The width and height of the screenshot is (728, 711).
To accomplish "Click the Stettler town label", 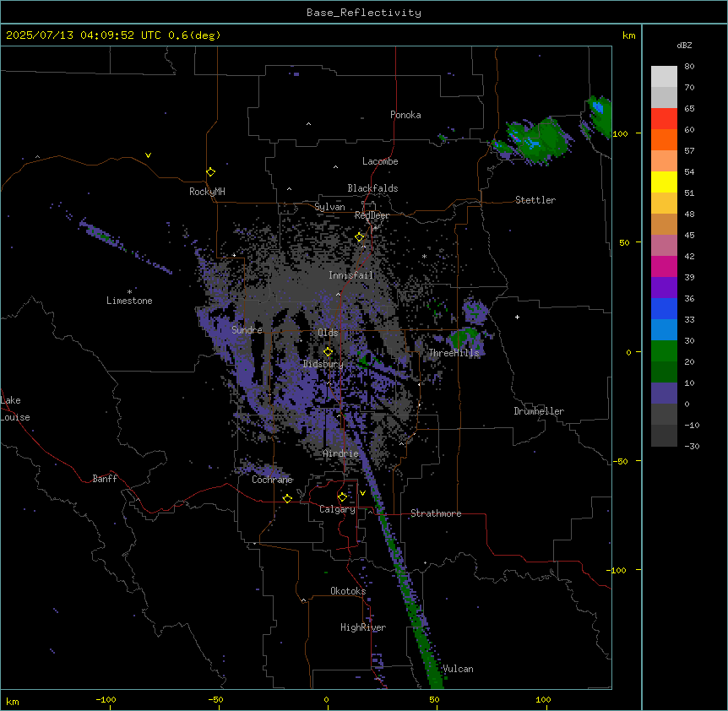I will coord(535,200).
